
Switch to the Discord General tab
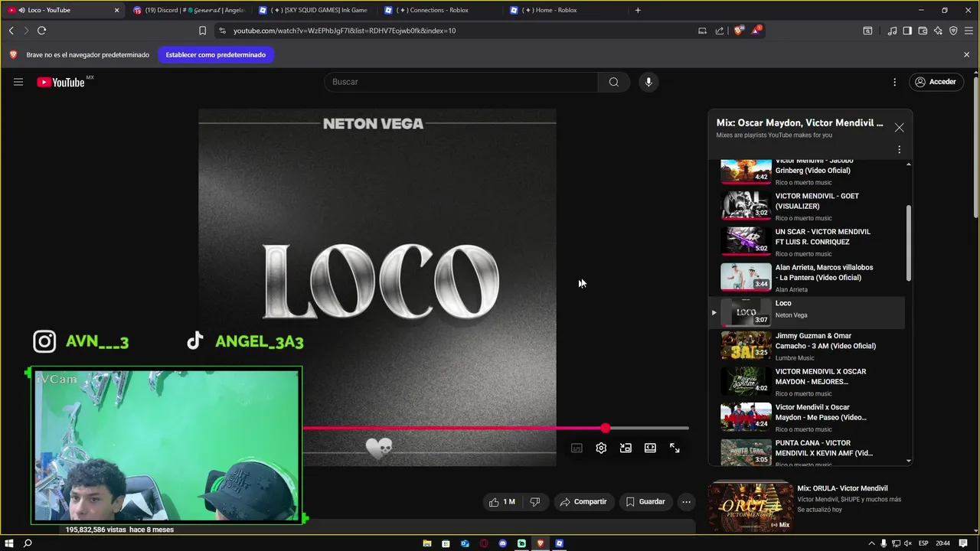(188, 10)
